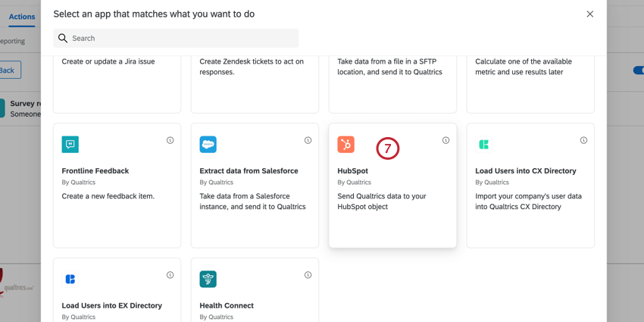The height and width of the screenshot is (322, 644).
Task: Click the Salesforce cloud icon
Action: [208, 144]
